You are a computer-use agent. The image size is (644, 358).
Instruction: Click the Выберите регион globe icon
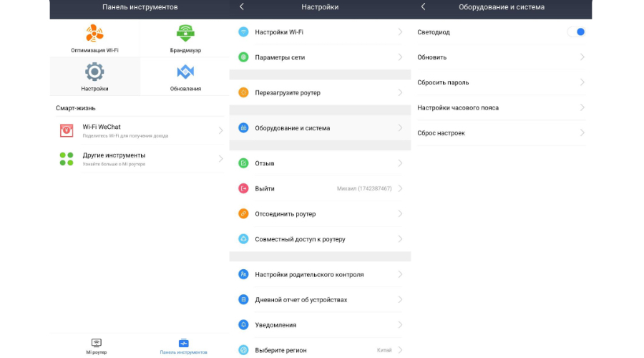[243, 350]
